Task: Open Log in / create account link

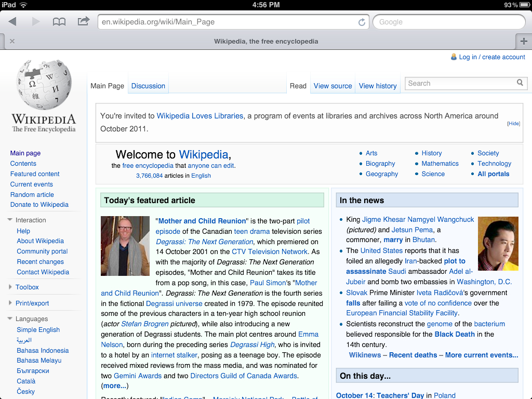Action: pyautogui.click(x=492, y=57)
